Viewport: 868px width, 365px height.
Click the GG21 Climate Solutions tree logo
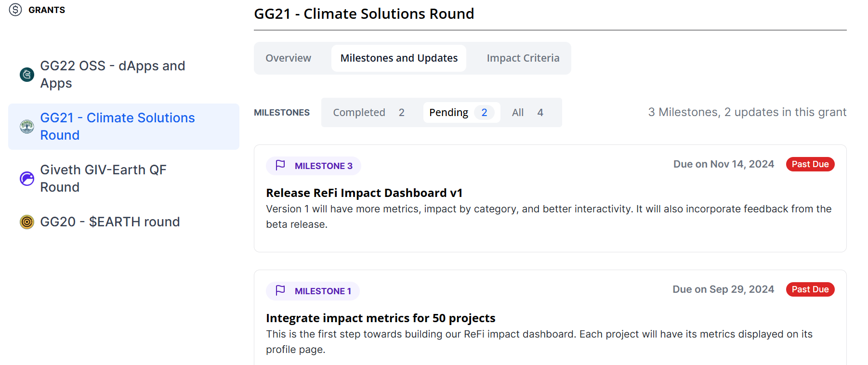[27, 127]
